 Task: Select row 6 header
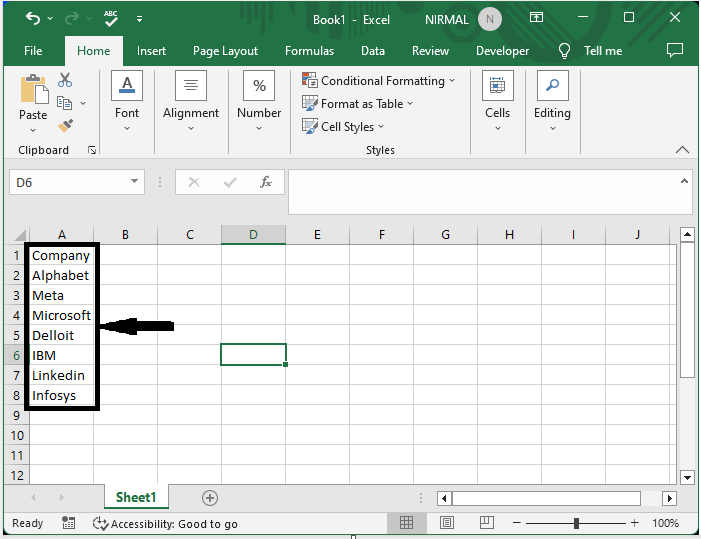(x=16, y=355)
